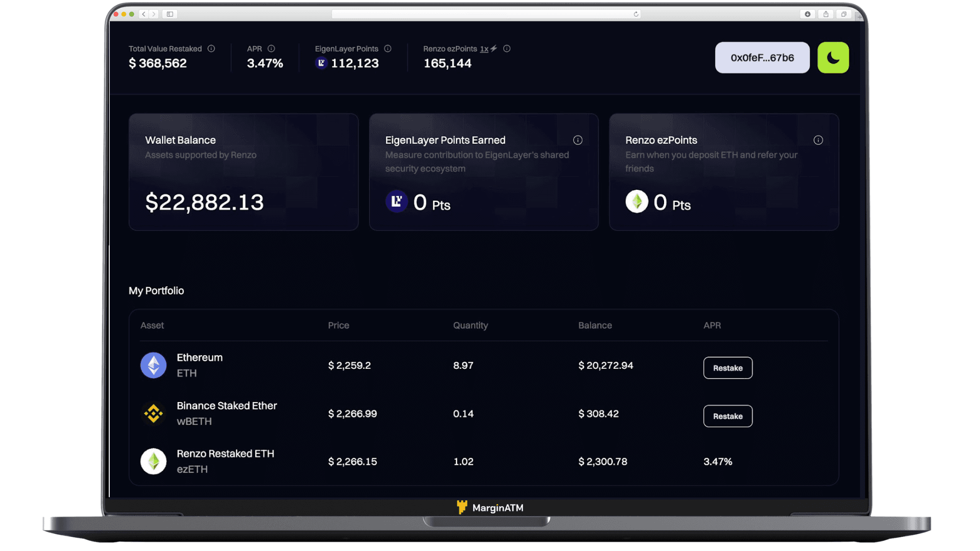Click the EigenLayer logo beside 112,123
Screen dimensions: 980x551
click(321, 63)
